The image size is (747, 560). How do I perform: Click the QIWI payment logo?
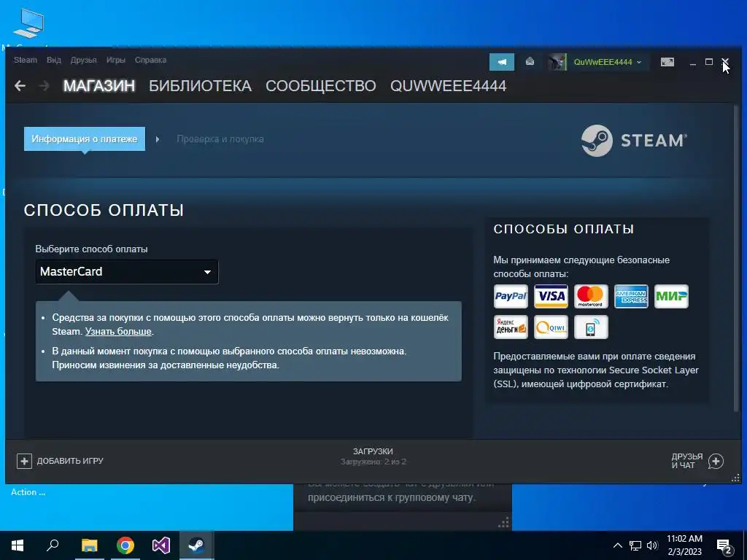pyautogui.click(x=551, y=327)
